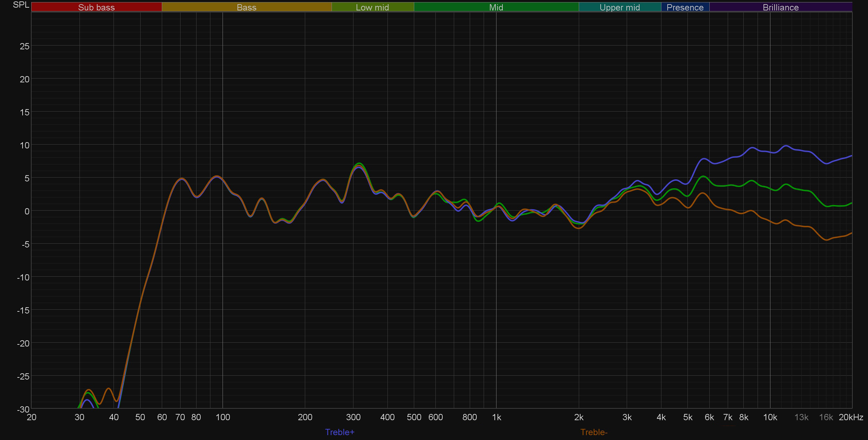Viewport: 868px width, 440px height.
Task: Select the Brilliance band header
Action: pyautogui.click(x=781, y=7)
